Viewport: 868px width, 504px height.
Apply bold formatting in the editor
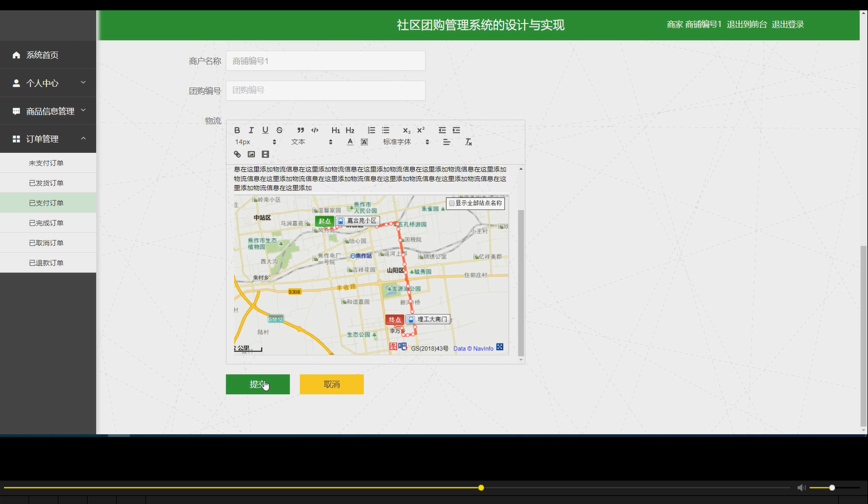pyautogui.click(x=237, y=130)
